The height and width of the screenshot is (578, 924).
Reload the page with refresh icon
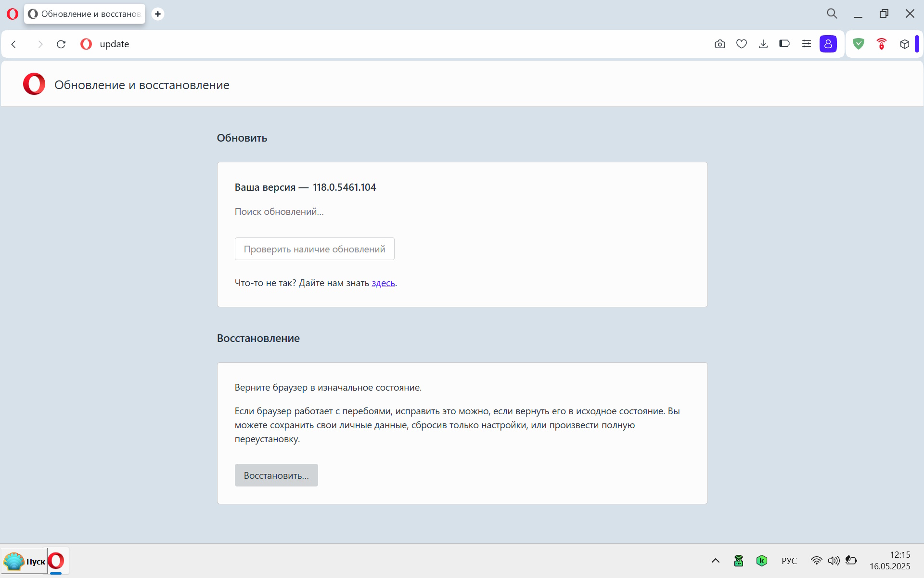(61, 44)
